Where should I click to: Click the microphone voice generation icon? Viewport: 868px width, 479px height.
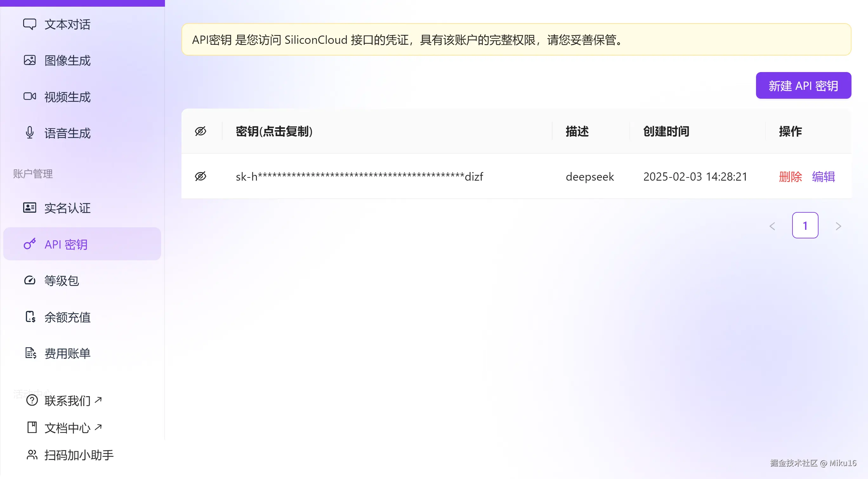30,133
